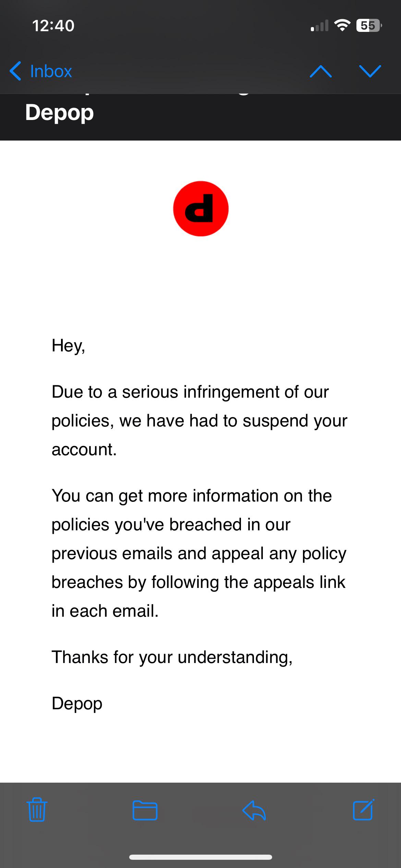
Task: Return to Inbox via the back link
Action: pos(50,72)
